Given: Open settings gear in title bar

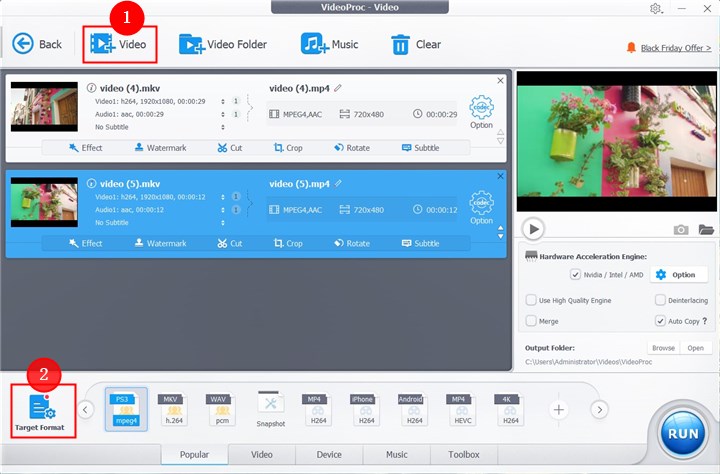Looking at the screenshot, I should [655, 8].
